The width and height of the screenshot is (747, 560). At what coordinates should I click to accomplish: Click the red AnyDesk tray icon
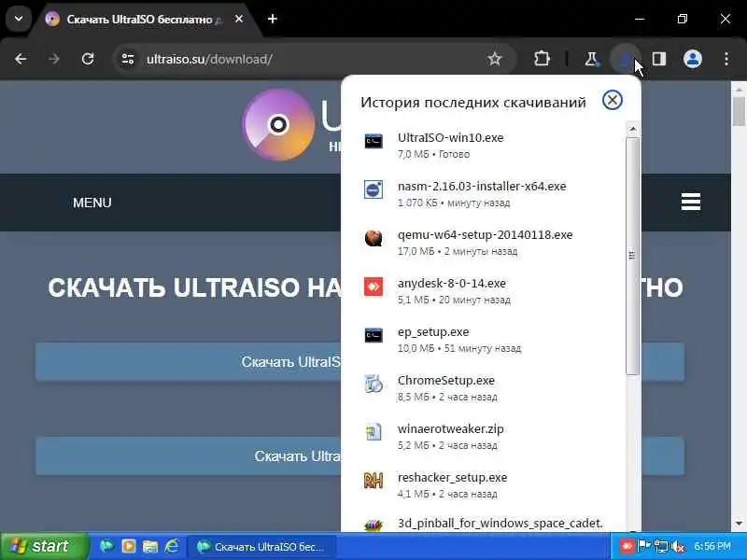(627, 547)
